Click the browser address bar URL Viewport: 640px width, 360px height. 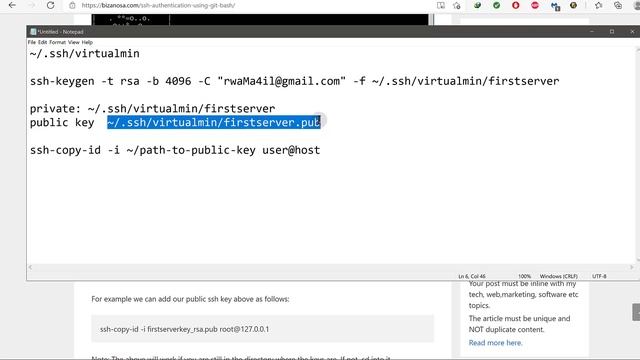coord(158,5)
